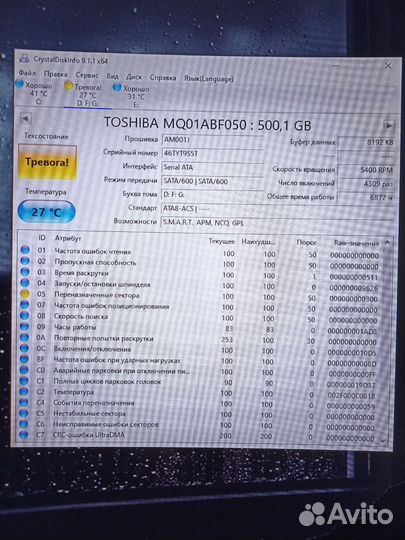Click the transfer mode field SATA/600
This screenshot has width=405, height=540.
pyautogui.click(x=212, y=181)
